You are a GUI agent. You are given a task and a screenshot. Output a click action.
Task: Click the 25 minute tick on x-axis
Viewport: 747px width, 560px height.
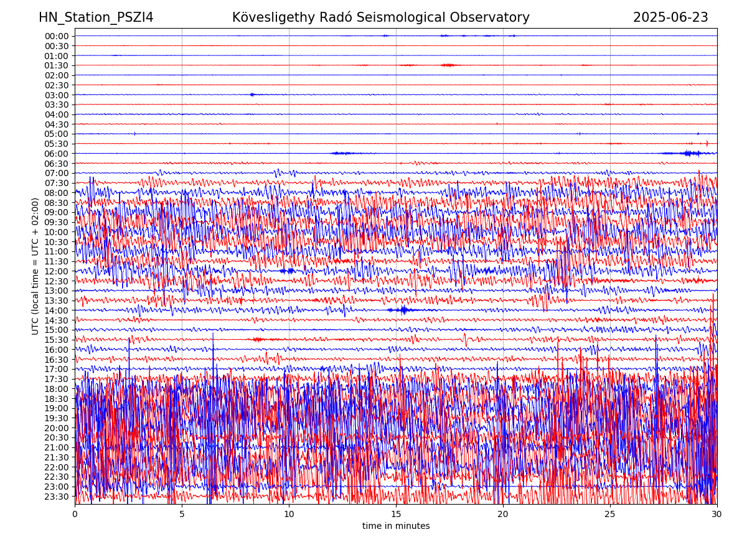coord(610,514)
